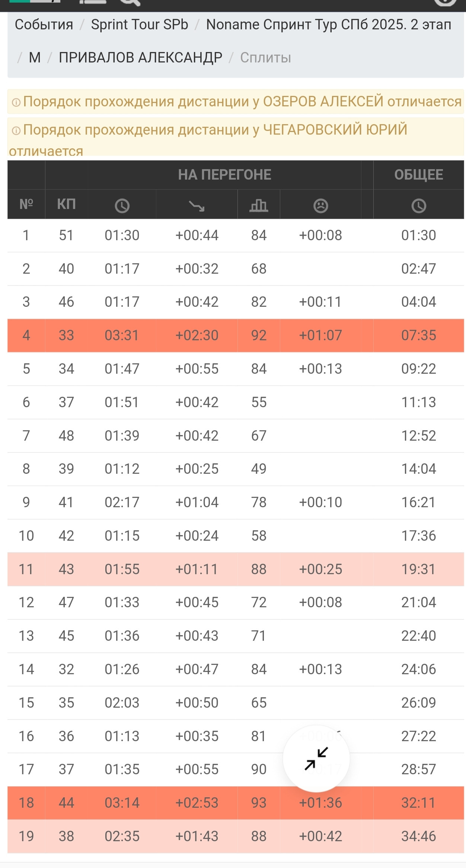The height and width of the screenshot is (868, 466).
Task: Click the total time clock icon header
Action: [419, 205]
